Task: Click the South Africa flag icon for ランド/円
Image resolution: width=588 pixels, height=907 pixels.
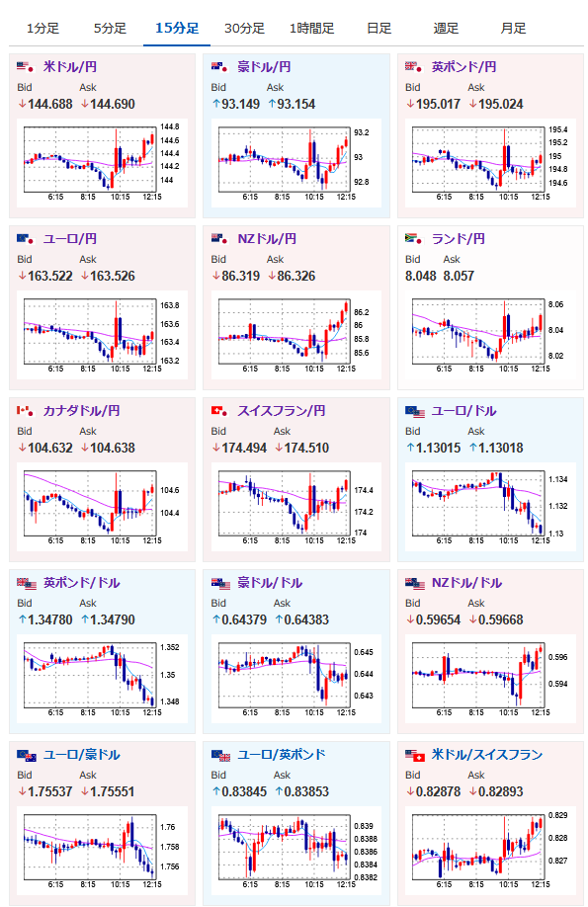Action: click(414, 239)
